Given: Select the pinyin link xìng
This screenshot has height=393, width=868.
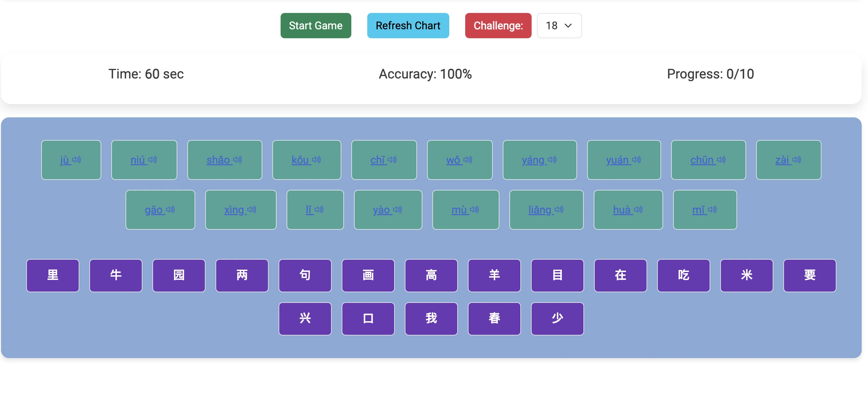Looking at the screenshot, I should [x=234, y=210].
